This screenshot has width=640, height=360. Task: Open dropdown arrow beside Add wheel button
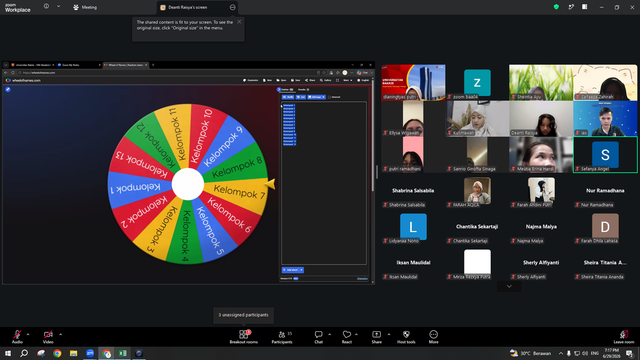tap(302, 270)
